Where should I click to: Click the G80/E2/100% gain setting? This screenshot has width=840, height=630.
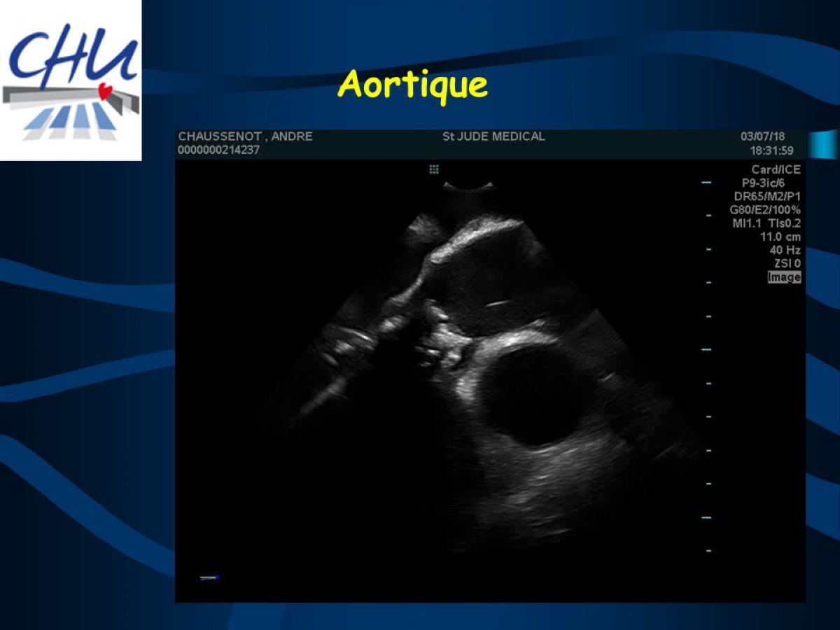(765, 210)
